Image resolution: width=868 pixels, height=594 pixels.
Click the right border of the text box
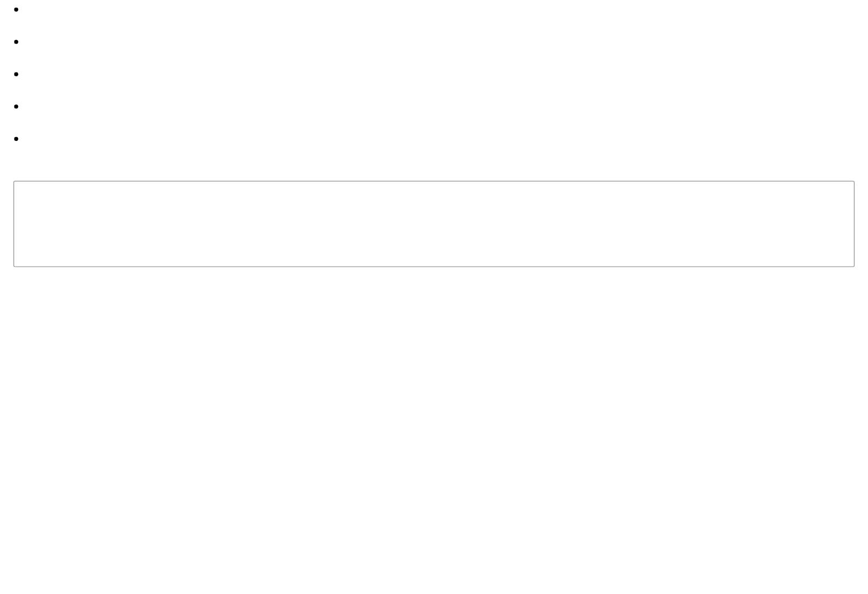tap(854, 224)
